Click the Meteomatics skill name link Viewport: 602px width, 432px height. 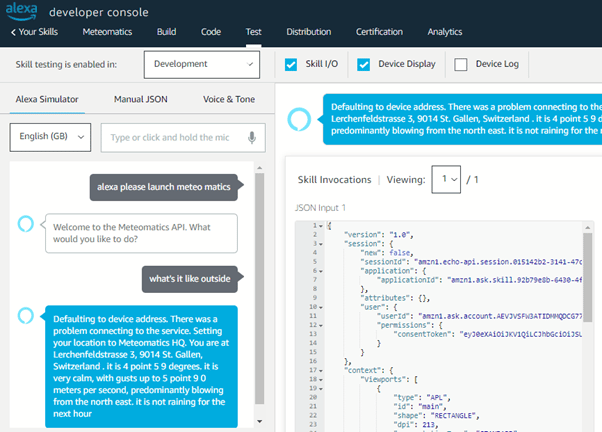pos(107,32)
